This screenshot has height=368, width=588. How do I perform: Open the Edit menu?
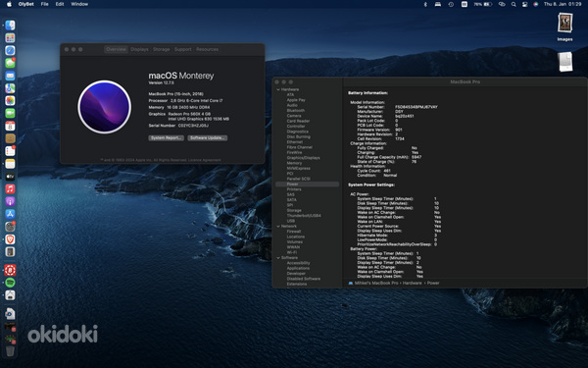(60, 4)
